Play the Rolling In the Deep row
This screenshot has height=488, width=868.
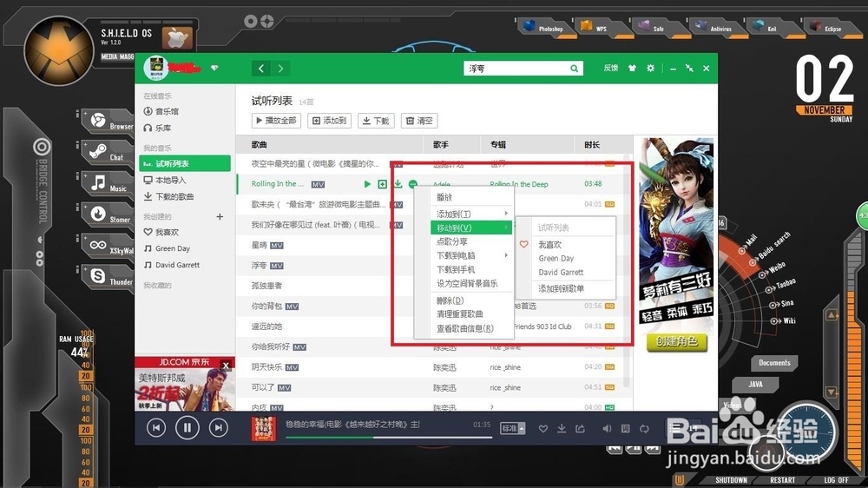(367, 184)
